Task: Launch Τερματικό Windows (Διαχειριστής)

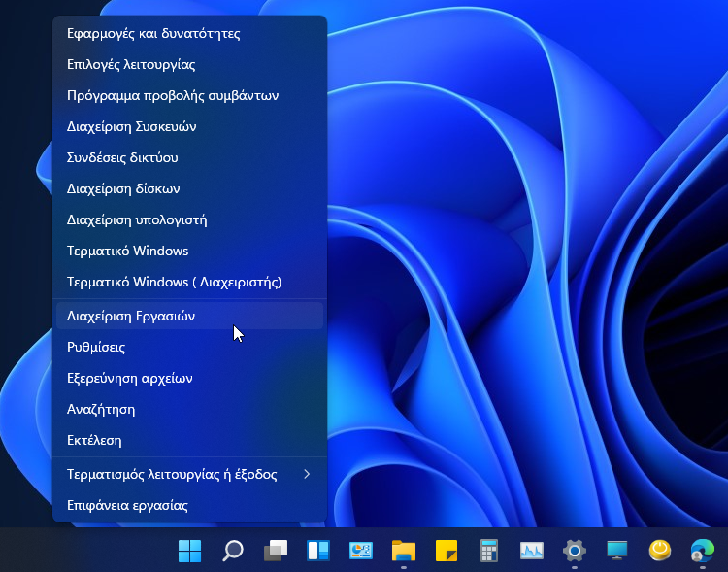Action: click(189, 282)
